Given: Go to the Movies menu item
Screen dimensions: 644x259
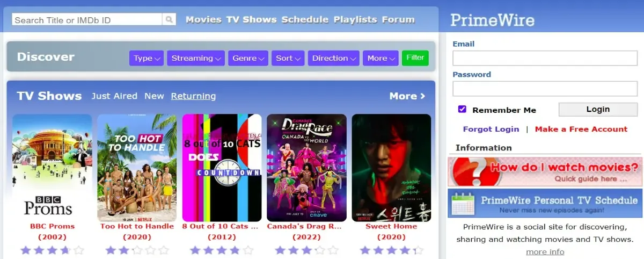Looking at the screenshot, I should [x=203, y=19].
